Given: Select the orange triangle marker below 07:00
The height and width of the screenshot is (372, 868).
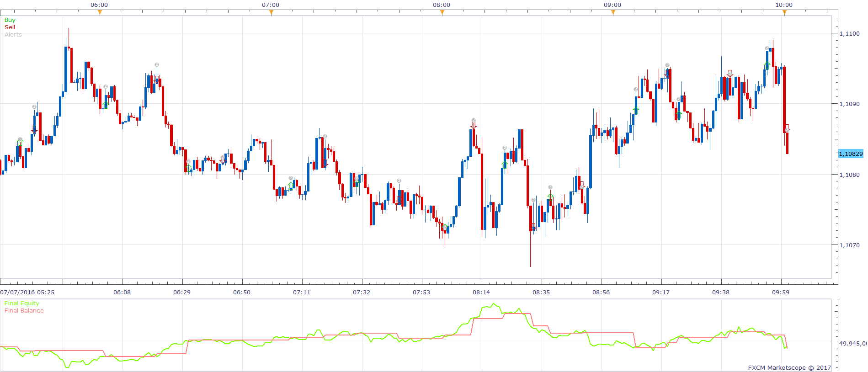Looking at the screenshot, I should tap(271, 13).
